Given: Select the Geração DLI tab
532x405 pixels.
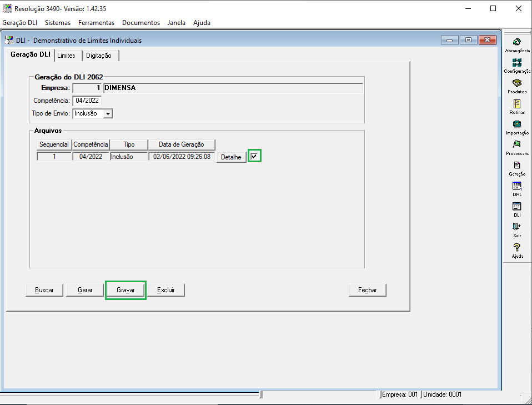Looking at the screenshot, I should [31, 54].
